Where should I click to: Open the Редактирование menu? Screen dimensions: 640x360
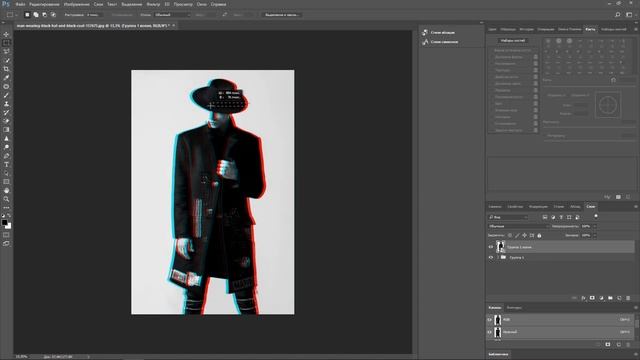click(44, 4)
